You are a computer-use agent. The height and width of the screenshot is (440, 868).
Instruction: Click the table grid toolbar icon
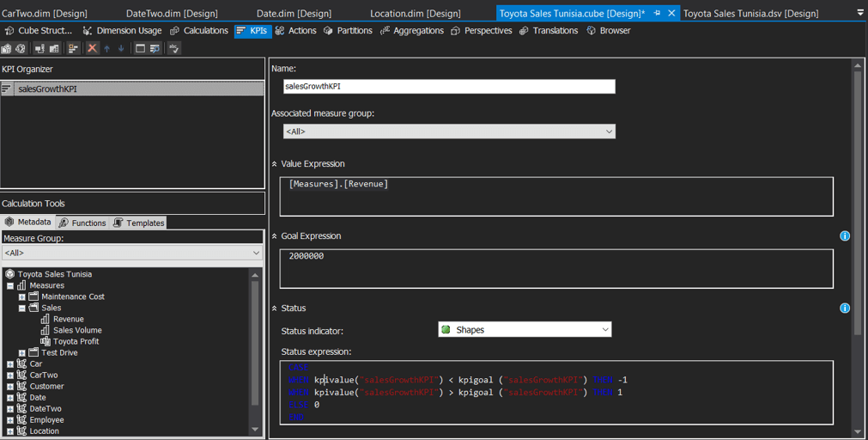(54, 49)
